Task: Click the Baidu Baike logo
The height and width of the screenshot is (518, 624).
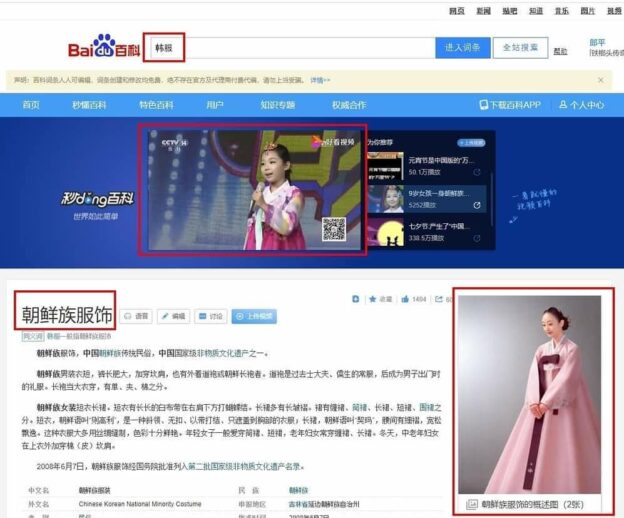Action: pyautogui.click(x=104, y=47)
